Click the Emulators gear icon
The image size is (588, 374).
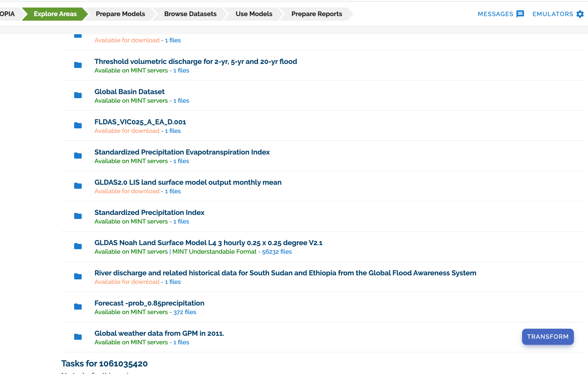tap(580, 14)
